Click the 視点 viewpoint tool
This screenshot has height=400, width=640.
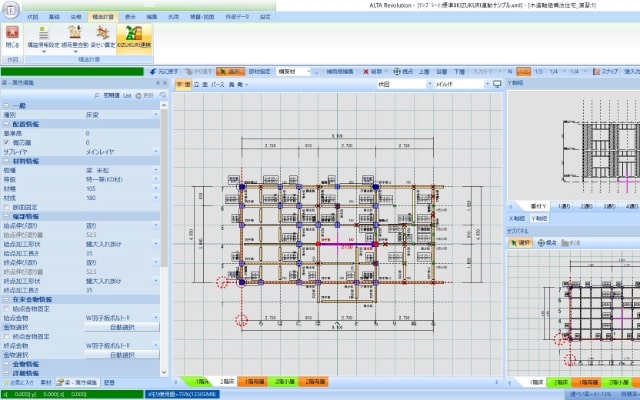[407, 72]
